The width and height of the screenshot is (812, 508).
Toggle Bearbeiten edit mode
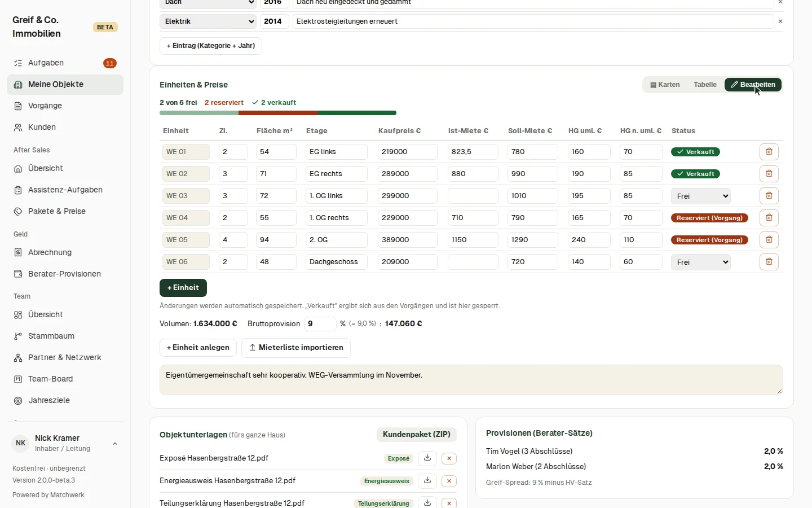coord(753,85)
